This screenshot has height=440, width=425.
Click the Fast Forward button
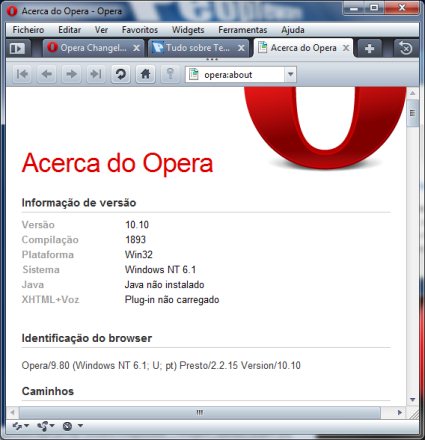pyautogui.click(x=96, y=74)
